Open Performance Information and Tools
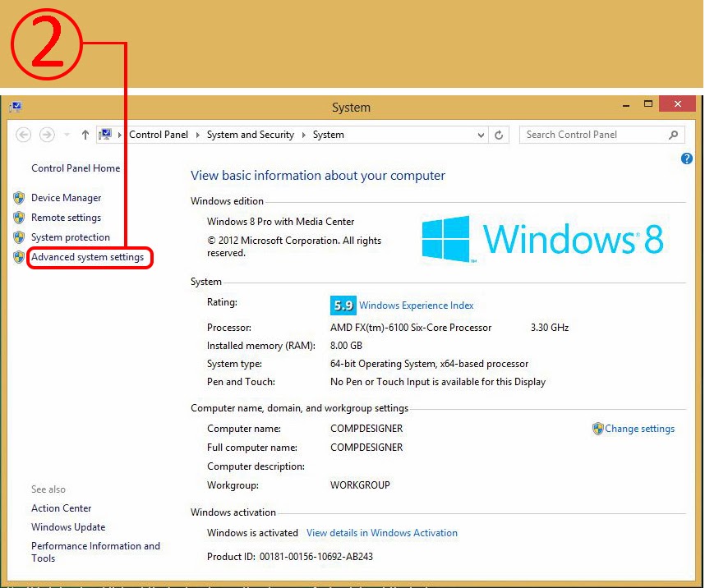This screenshot has width=705, height=588. point(95,552)
